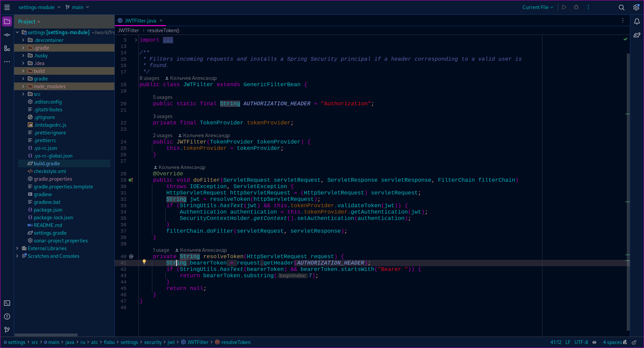Open the main branch dropdown
Image resolution: width=644 pixels, height=348 pixels.
pos(77,7)
